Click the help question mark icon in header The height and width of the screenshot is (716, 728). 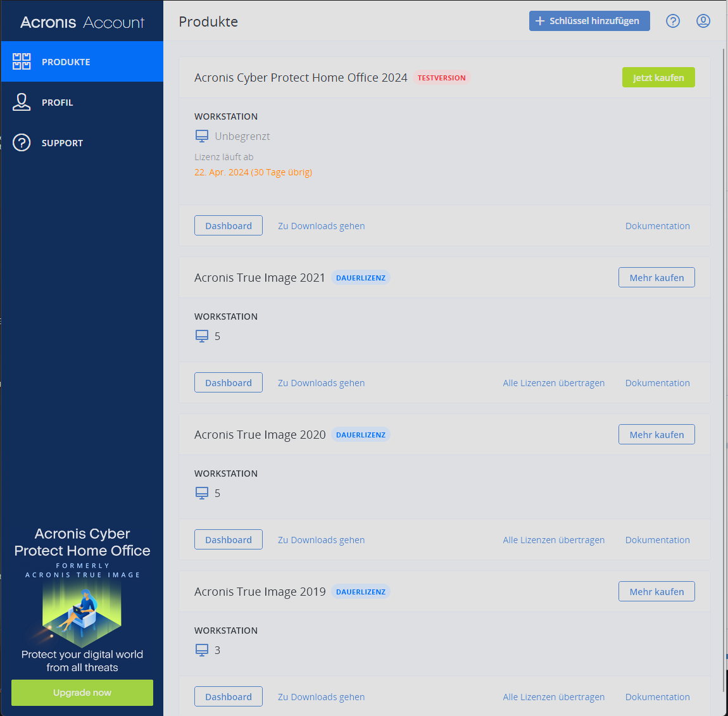tap(673, 21)
